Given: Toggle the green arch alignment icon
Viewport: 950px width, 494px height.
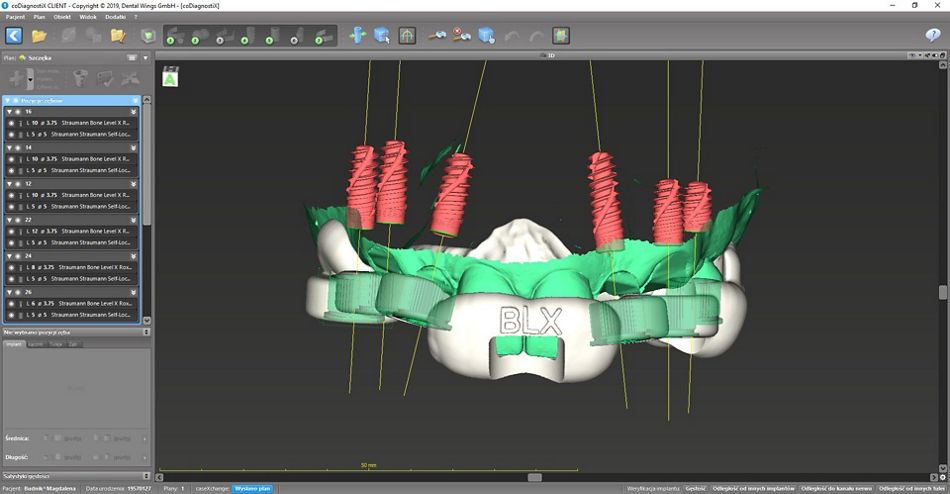Looking at the screenshot, I should point(407,36).
